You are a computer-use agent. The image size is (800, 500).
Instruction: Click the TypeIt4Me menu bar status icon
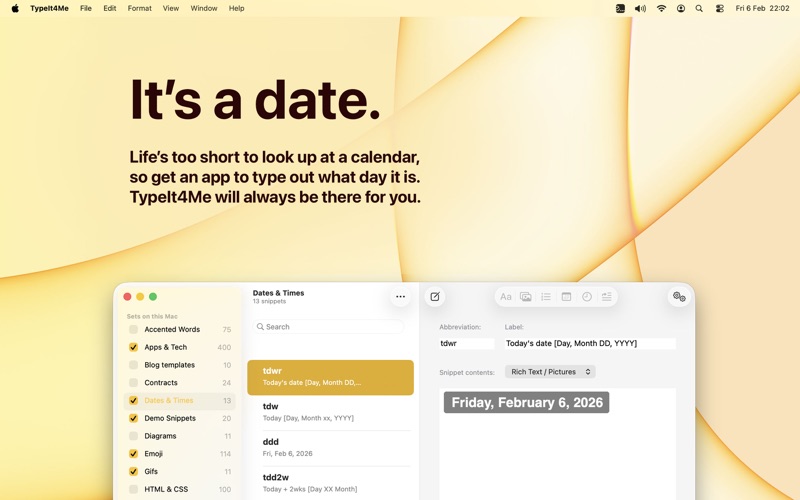(x=620, y=8)
